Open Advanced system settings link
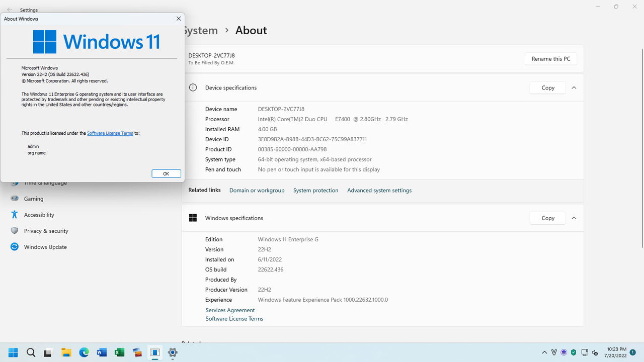 click(379, 191)
